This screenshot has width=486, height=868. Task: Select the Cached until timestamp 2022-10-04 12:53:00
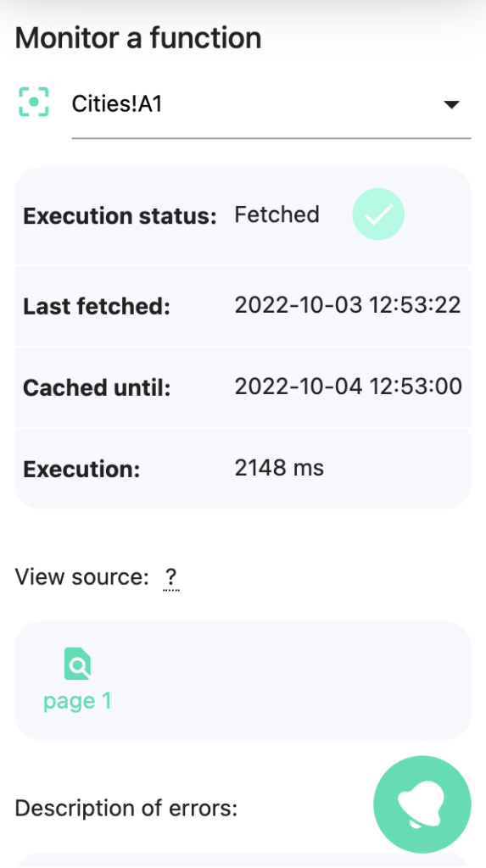(348, 387)
